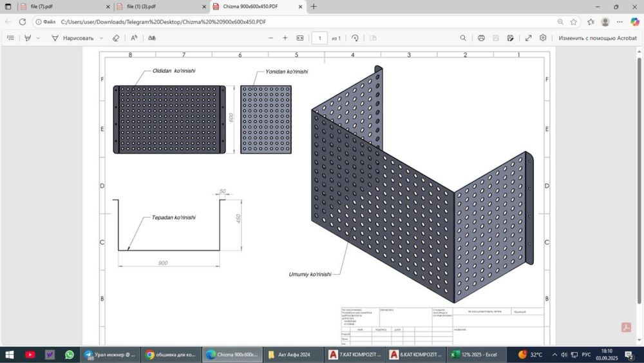This screenshot has width=644, height=363.
Task: Enter full screen mode
Action: pos(529,38)
